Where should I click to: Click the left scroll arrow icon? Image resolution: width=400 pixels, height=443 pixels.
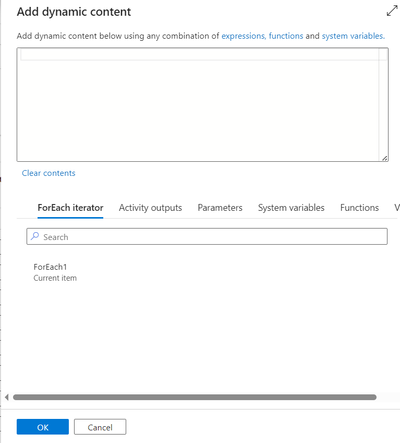pyautogui.click(x=7, y=397)
